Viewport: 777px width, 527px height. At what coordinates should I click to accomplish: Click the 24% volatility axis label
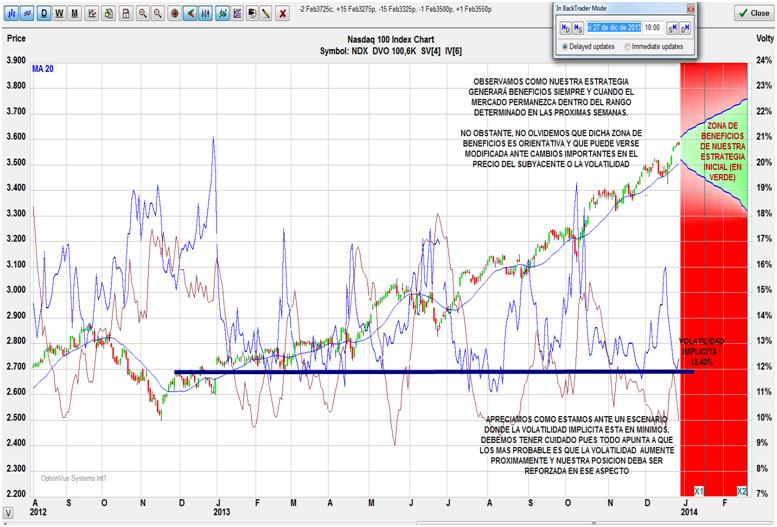pos(764,60)
